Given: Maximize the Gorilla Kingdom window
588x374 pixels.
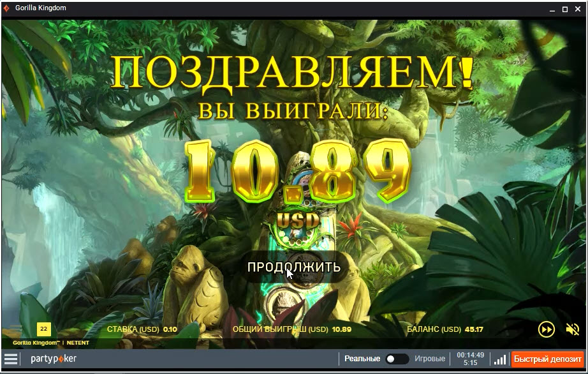Looking at the screenshot, I should [x=565, y=10].
